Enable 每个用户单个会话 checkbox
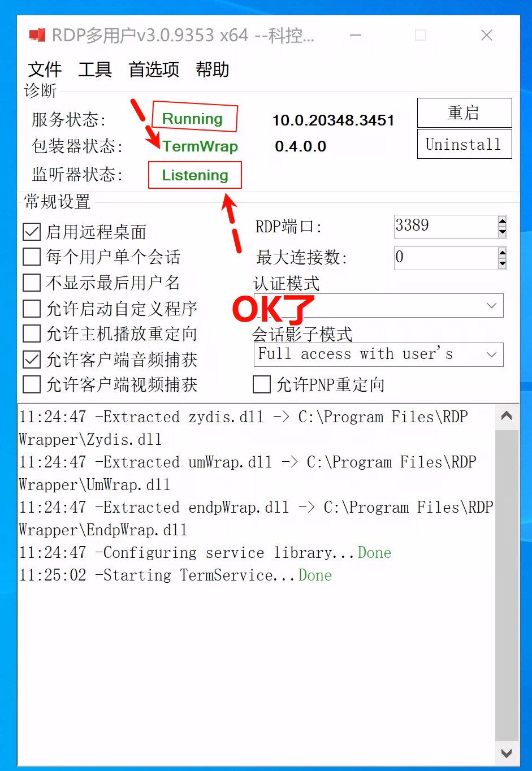Image resolution: width=532 pixels, height=771 pixels. click(x=32, y=257)
